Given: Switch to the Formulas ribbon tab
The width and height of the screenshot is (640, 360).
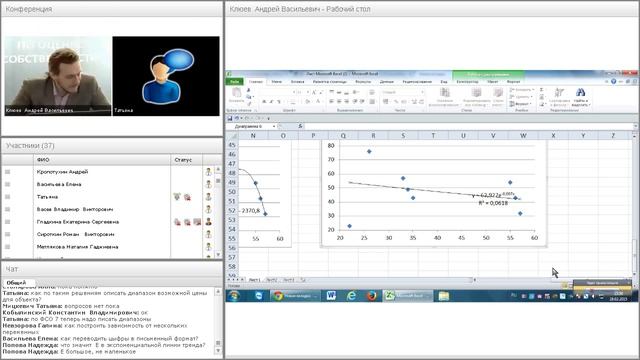Looking at the screenshot, I should (363, 82).
